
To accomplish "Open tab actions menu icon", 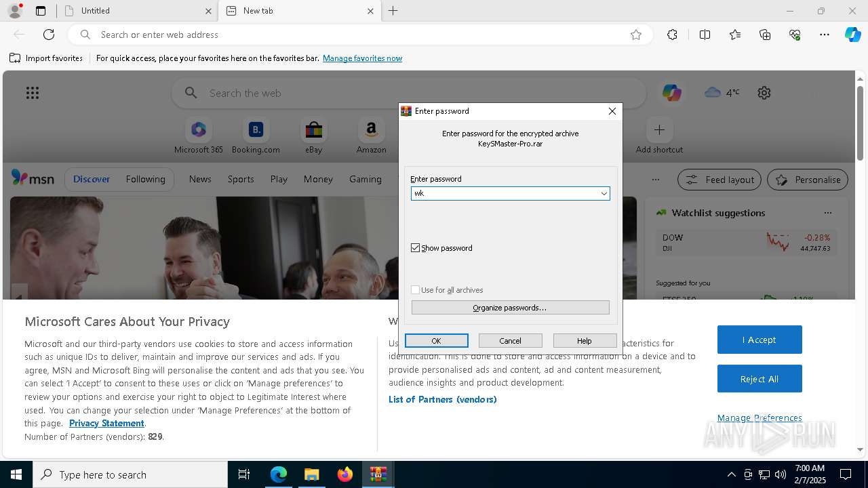I will pyautogui.click(x=41, y=11).
